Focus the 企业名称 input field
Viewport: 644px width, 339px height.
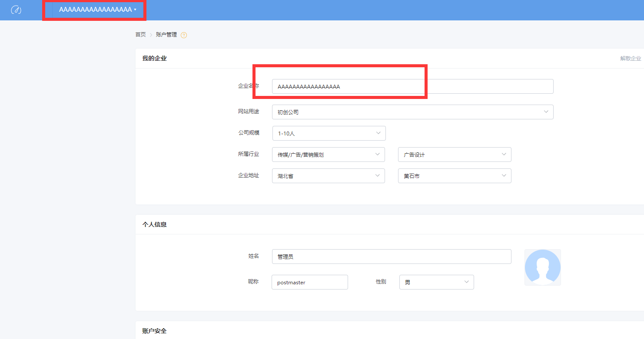(x=412, y=86)
